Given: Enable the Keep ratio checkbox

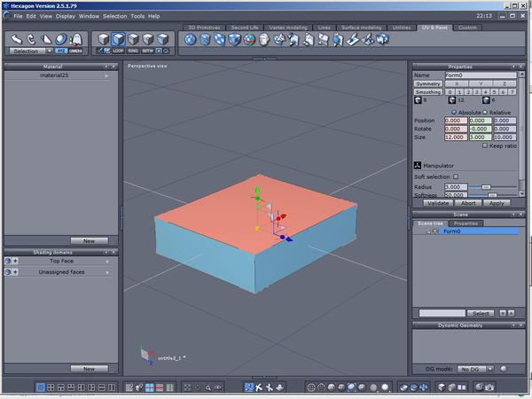Looking at the screenshot, I should click(x=483, y=145).
